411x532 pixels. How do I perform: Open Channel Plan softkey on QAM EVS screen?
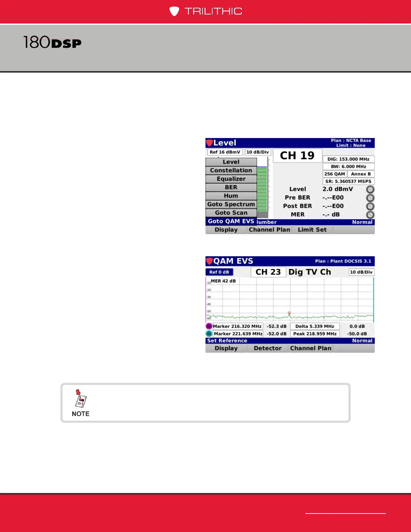tap(311, 348)
